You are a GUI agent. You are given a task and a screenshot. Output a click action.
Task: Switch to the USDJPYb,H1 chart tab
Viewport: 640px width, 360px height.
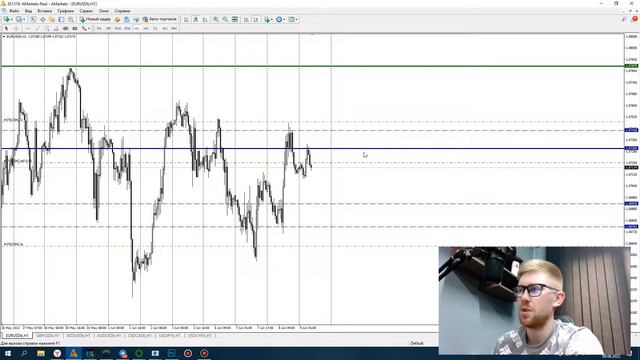point(170,336)
